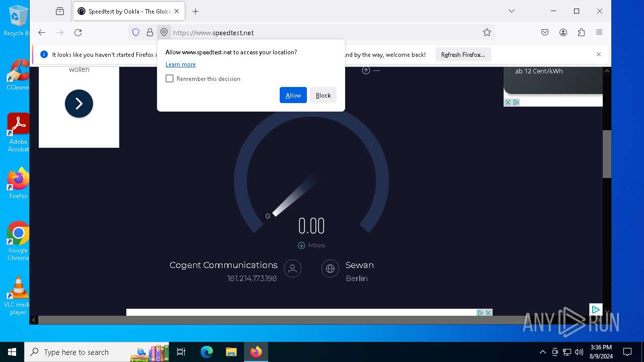Screen dimensions: 644x362
Task: Open File Explorer from the taskbar
Action: [x=231, y=352]
